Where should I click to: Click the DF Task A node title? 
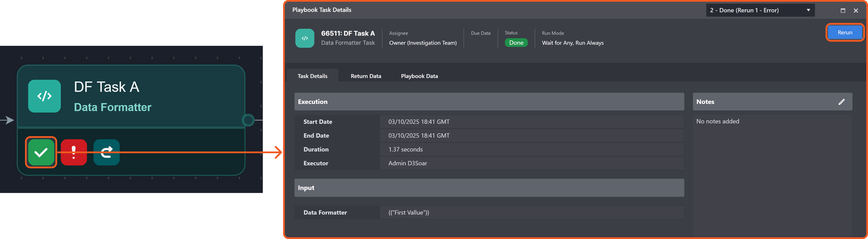click(x=107, y=87)
